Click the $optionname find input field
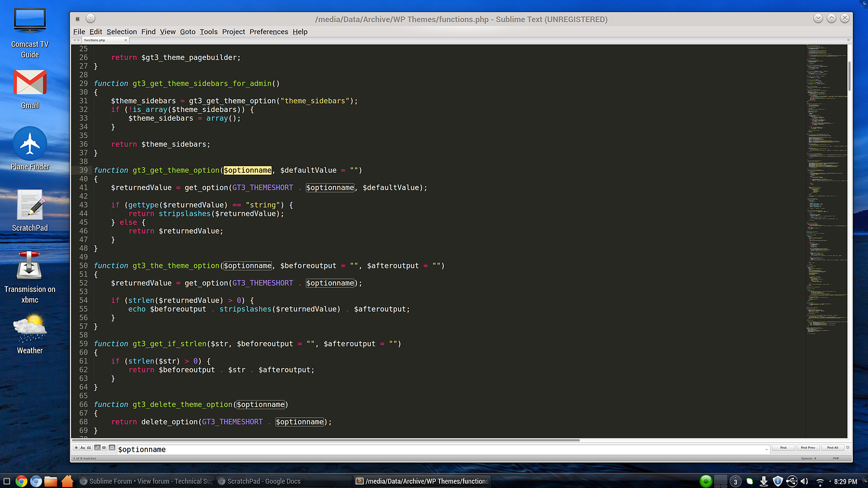The height and width of the screenshot is (488, 868). tap(440, 449)
